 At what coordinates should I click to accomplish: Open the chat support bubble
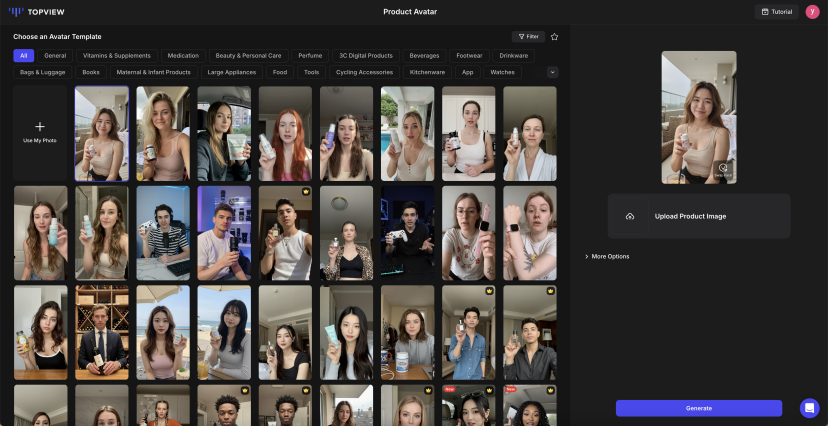click(x=809, y=408)
